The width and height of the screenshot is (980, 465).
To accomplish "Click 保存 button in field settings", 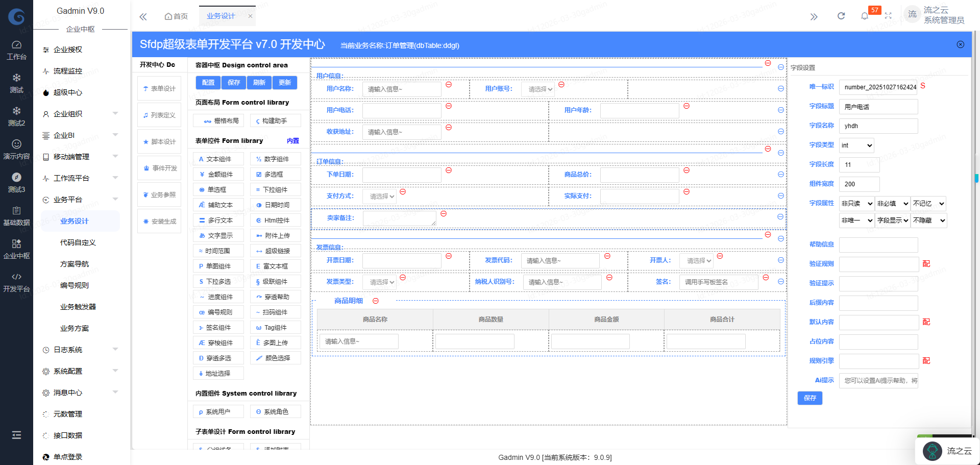I will tap(810, 398).
